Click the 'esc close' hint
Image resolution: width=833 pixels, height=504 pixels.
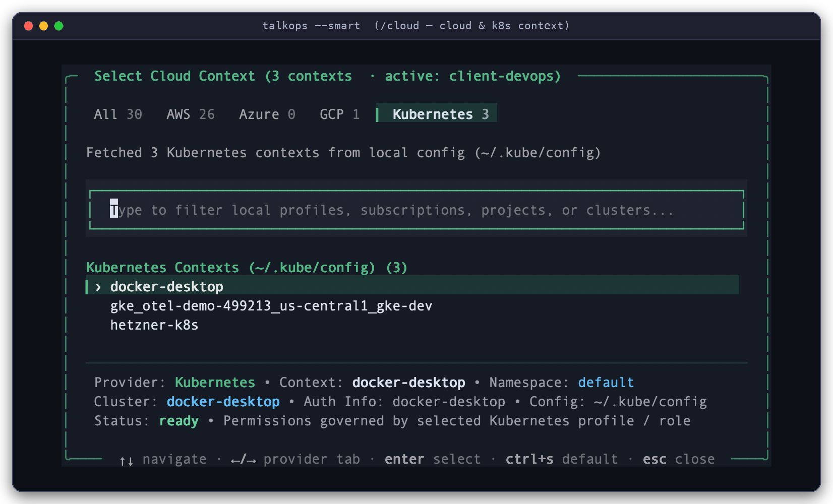[x=679, y=459]
